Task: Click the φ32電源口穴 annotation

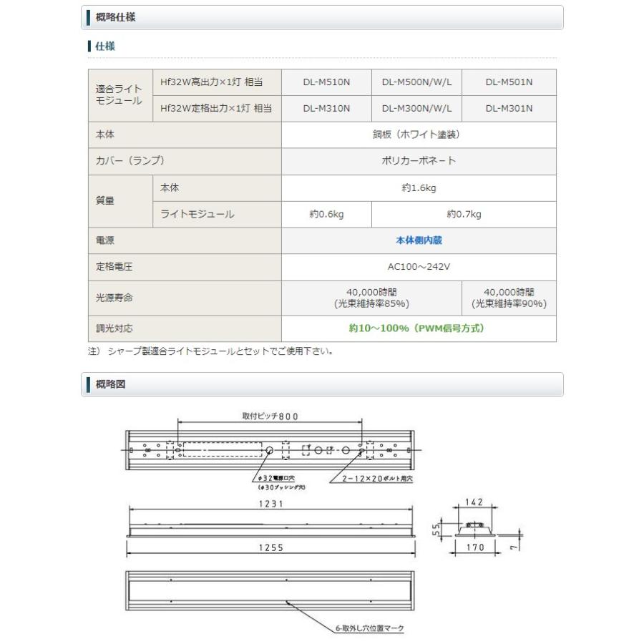Action: [276, 478]
